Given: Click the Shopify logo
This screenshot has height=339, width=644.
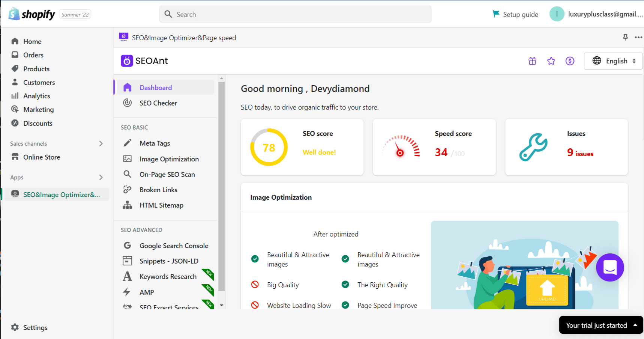Looking at the screenshot, I should pos(32,14).
